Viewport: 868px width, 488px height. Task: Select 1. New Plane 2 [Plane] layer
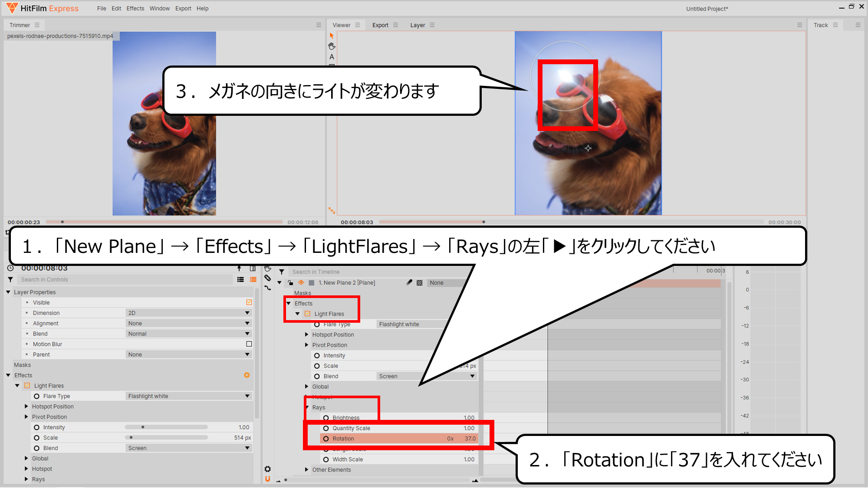[x=347, y=283]
